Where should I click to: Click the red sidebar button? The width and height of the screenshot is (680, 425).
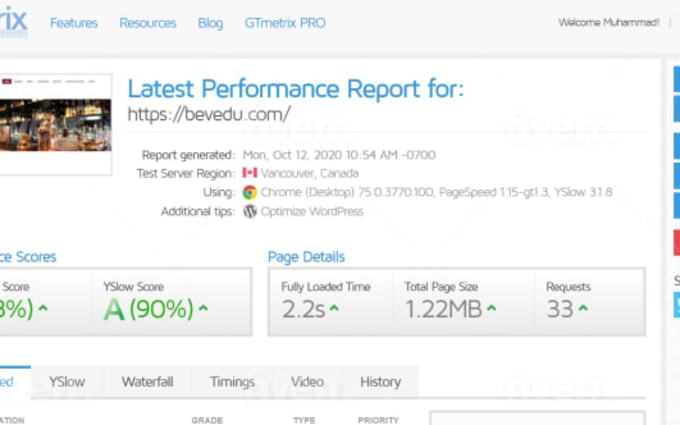coord(677,242)
